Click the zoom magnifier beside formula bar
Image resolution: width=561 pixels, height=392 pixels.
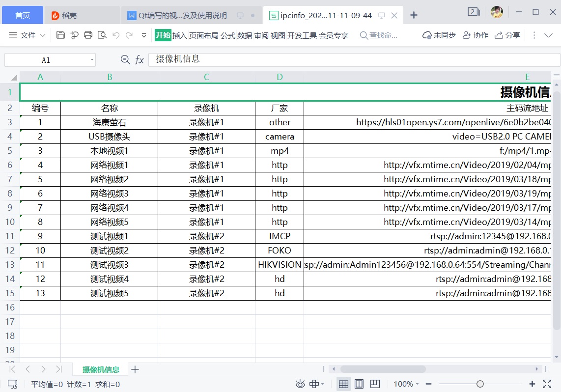(125, 60)
